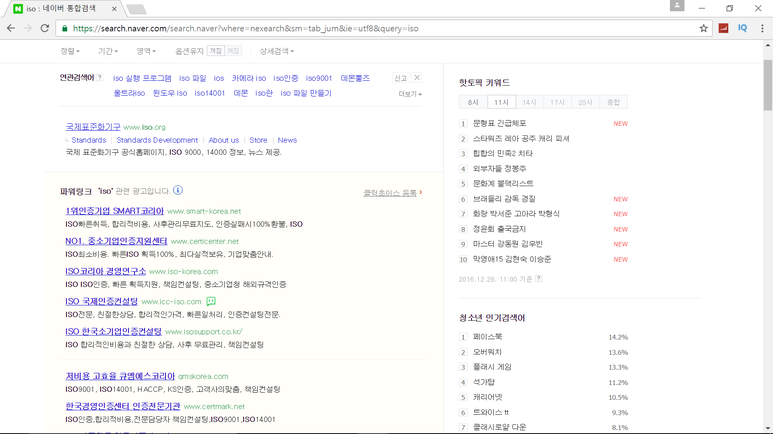The width and height of the screenshot is (773, 434).
Task: Open 1위인증기업 SMART코리아 ad link
Action: pos(114,211)
